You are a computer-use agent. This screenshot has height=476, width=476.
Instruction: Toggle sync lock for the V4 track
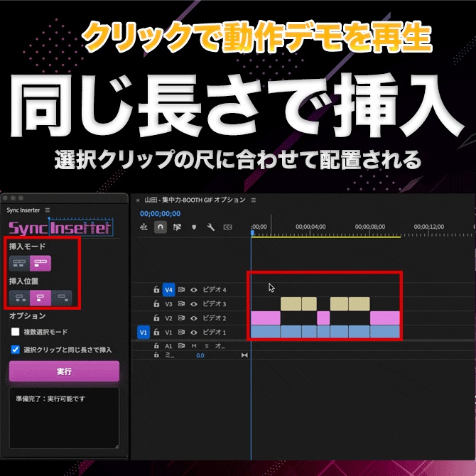tap(181, 290)
